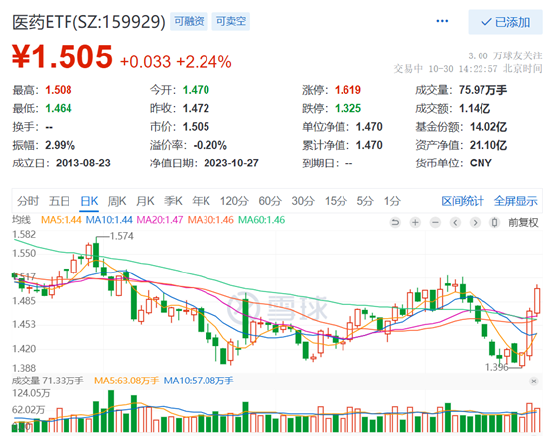The width and height of the screenshot is (550, 436).
Task: Click the 净值日期 2023-10-27
Action: tap(232, 163)
